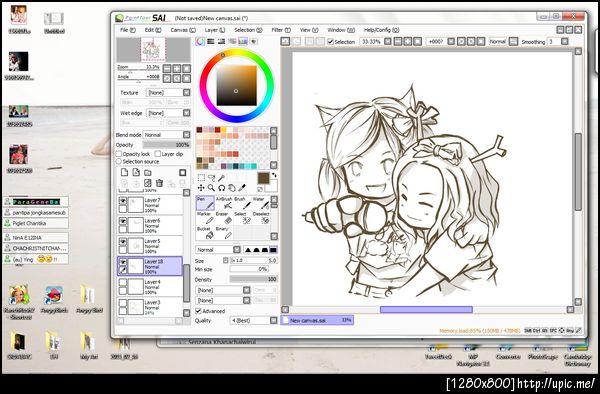The height and width of the screenshot is (394, 600).
Task: Open the Selection menu
Action: pyautogui.click(x=248, y=30)
